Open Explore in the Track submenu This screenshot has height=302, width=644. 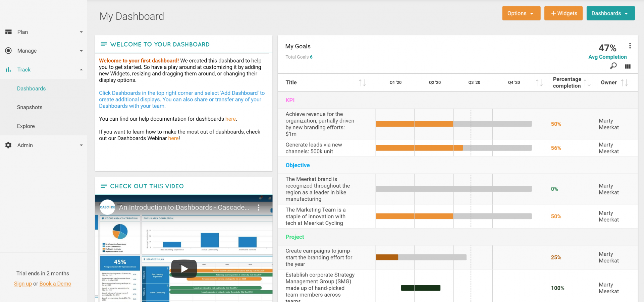point(26,126)
